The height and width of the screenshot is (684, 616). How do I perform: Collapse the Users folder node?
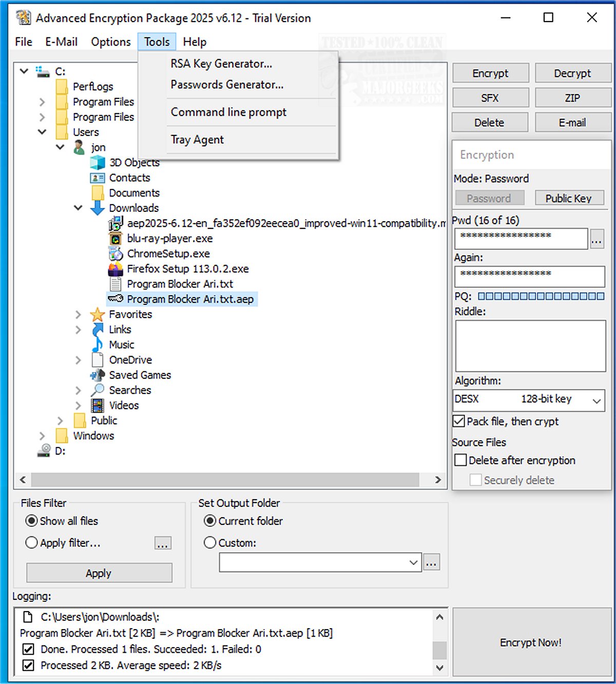point(42,132)
